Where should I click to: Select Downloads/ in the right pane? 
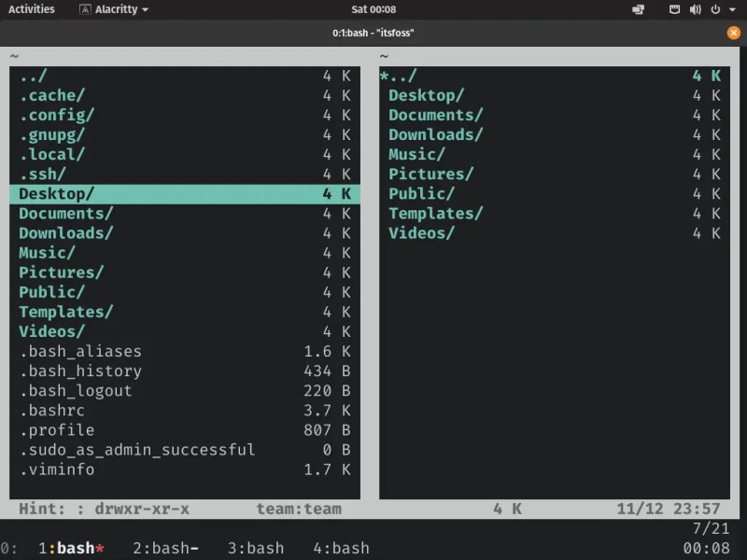coord(435,134)
